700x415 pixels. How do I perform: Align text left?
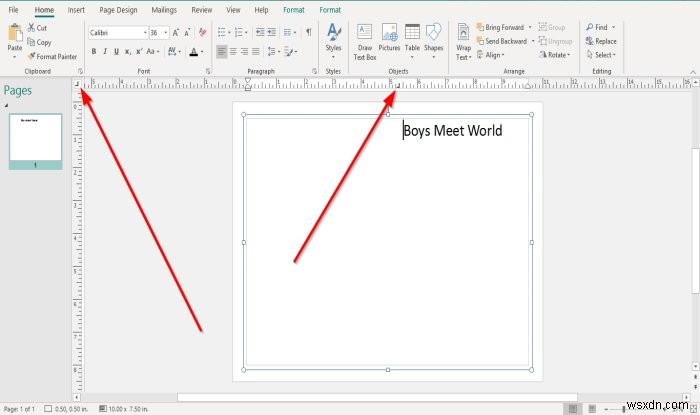(x=221, y=52)
